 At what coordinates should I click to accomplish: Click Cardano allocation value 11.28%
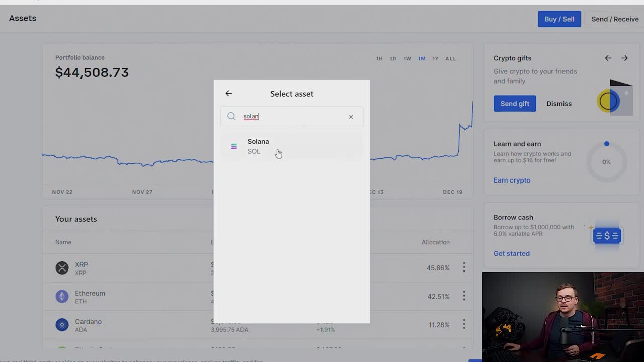[x=439, y=325]
